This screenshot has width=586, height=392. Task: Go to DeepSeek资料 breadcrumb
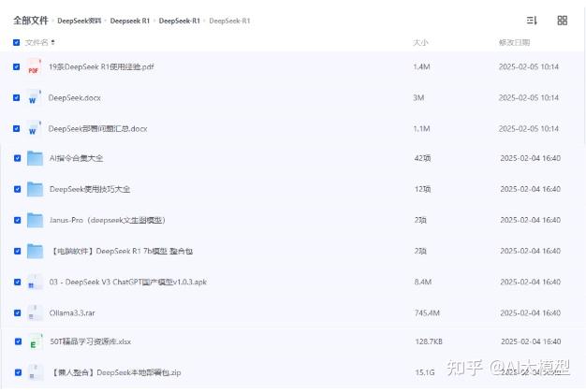click(x=80, y=21)
